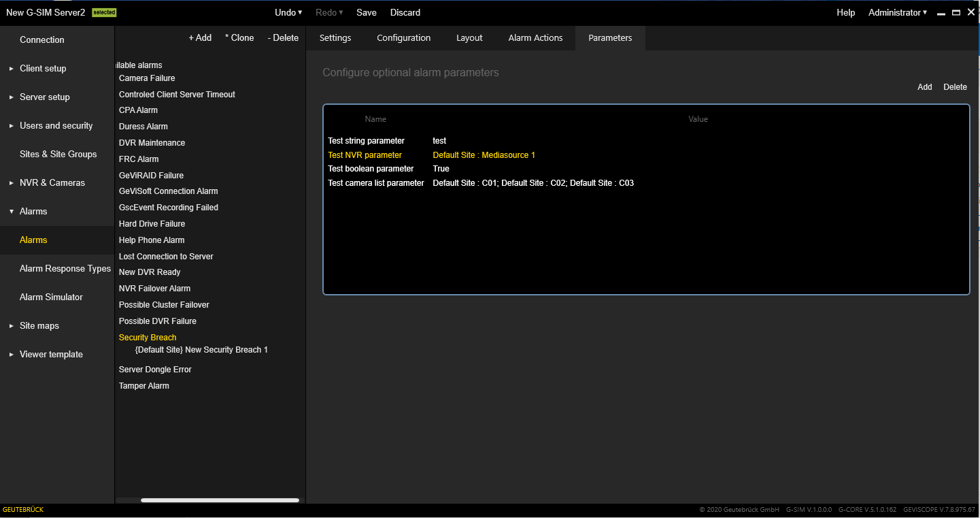Select GeViSoft Connection Alarm type

click(168, 191)
